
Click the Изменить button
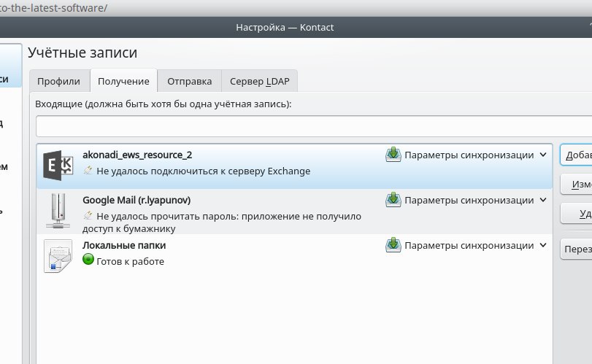[x=576, y=184]
